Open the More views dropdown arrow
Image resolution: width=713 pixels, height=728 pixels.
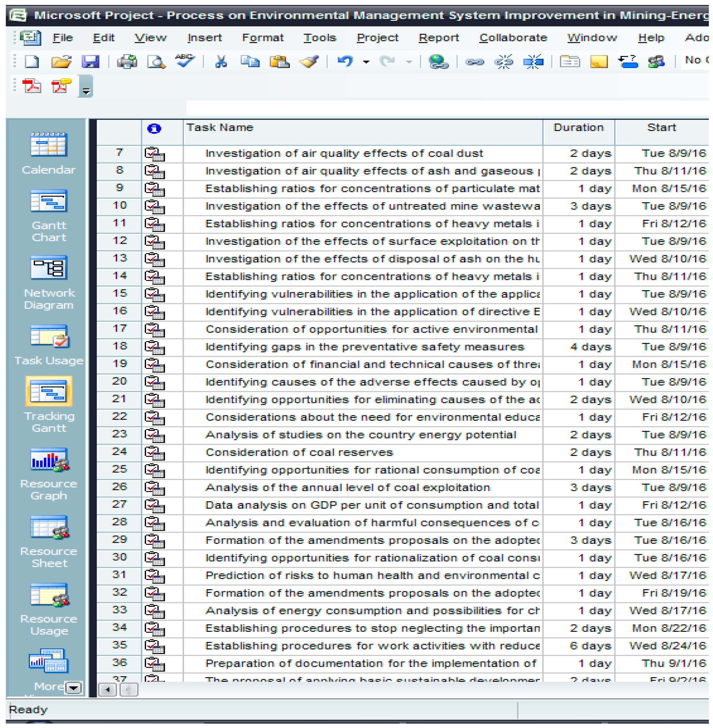point(73,687)
